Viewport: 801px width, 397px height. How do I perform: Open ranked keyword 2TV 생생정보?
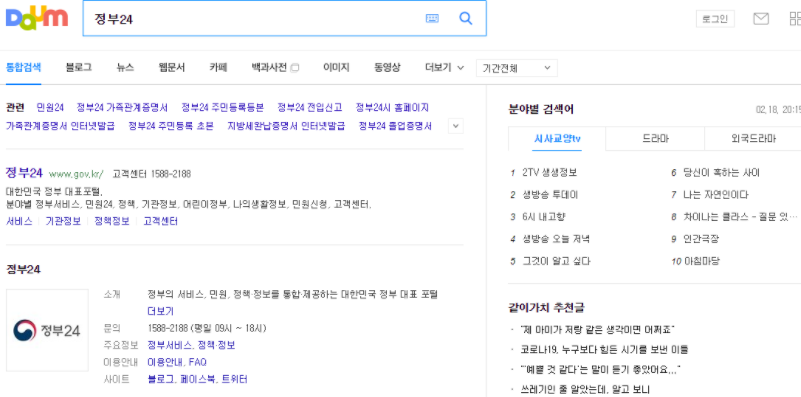click(x=550, y=173)
